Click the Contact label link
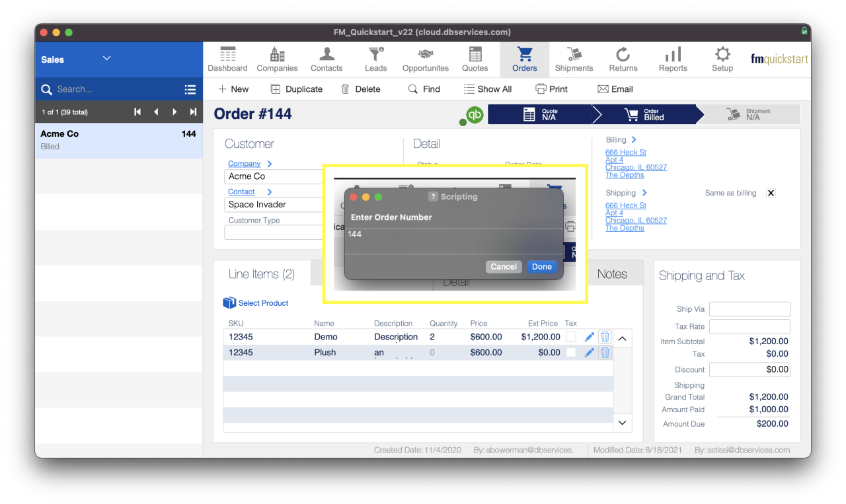The image size is (846, 504). 241,192
